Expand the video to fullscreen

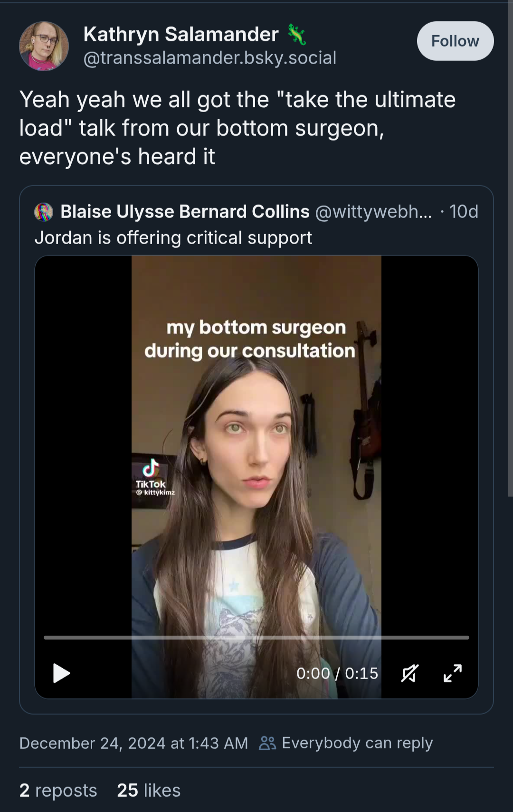tap(453, 673)
